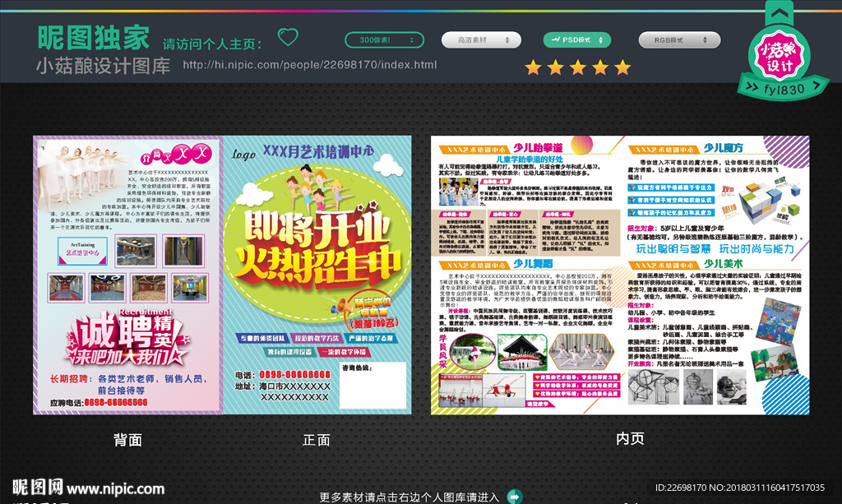This screenshot has width=842, height=504.
Task: Click the 昵图网 www.nipic.com logo
Action: 89,488
